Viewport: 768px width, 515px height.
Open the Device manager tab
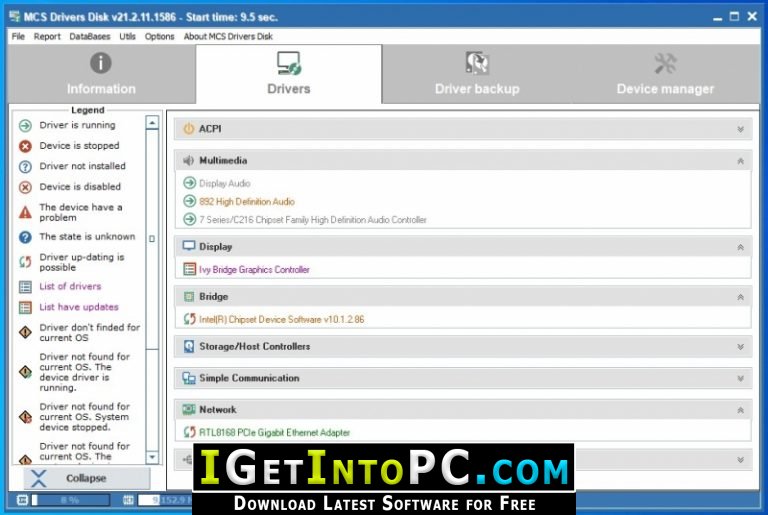[665, 74]
